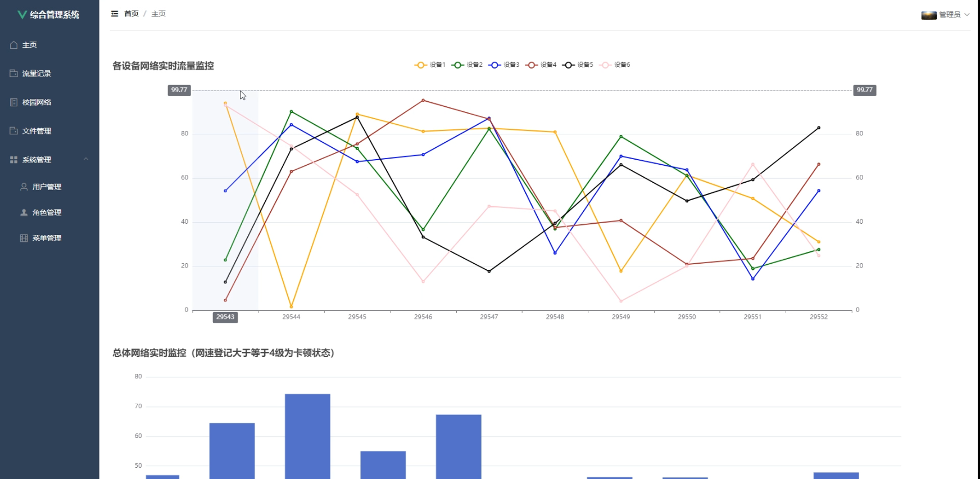
Task: Click the left 99.77 axis pointer label
Action: [179, 90]
